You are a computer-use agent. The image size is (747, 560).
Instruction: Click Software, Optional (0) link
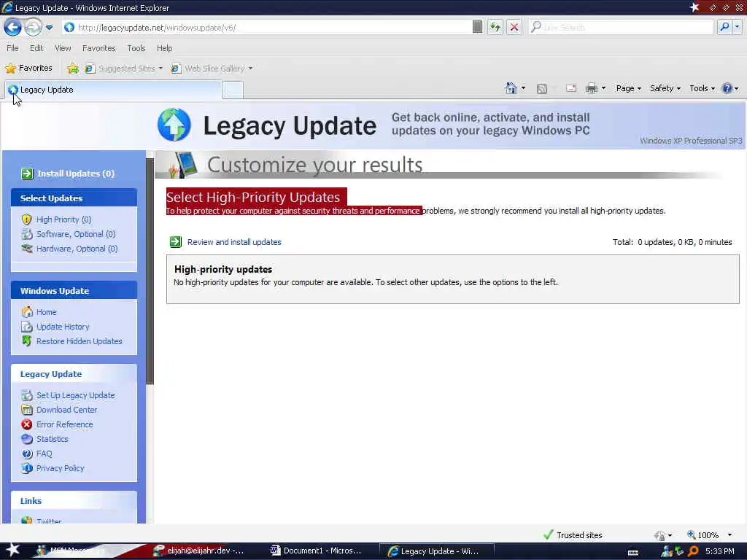coord(76,234)
